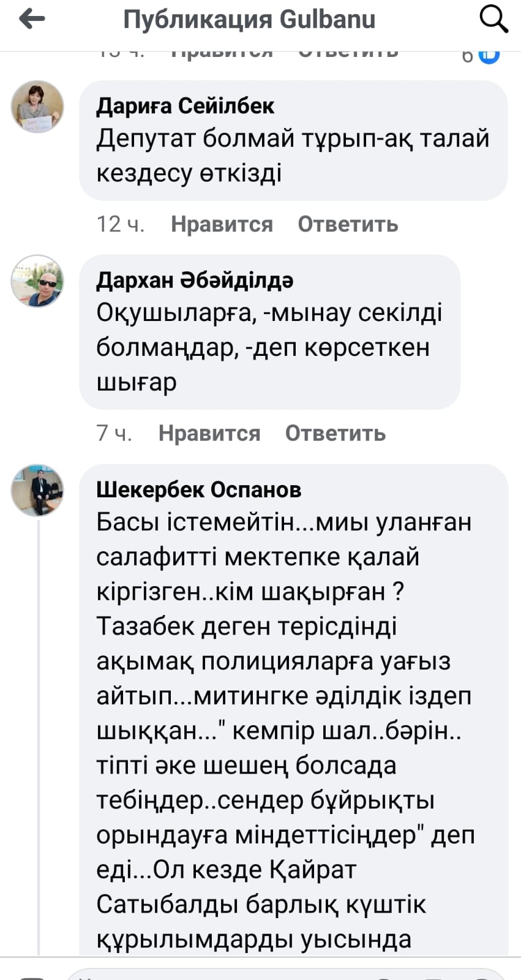The height and width of the screenshot is (980, 521).
Task: Tap the blue like reaction icon
Action: click(489, 55)
